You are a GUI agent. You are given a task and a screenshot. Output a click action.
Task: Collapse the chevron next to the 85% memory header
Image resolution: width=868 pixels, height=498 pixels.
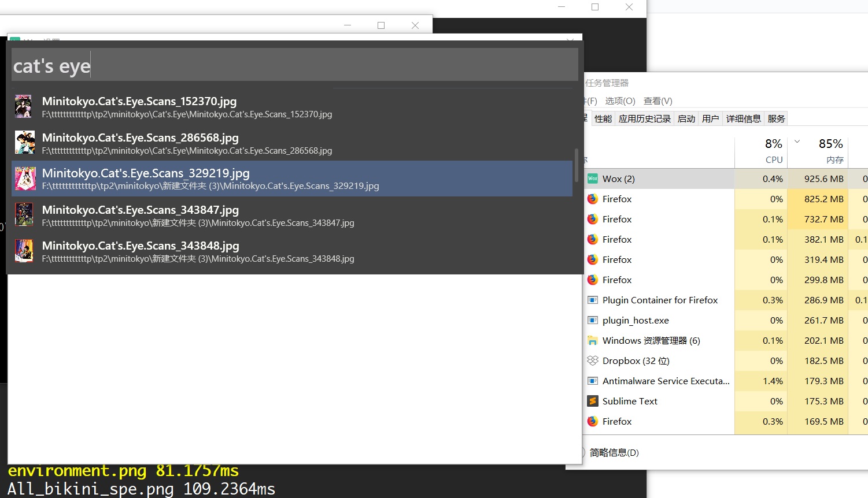coord(797,141)
